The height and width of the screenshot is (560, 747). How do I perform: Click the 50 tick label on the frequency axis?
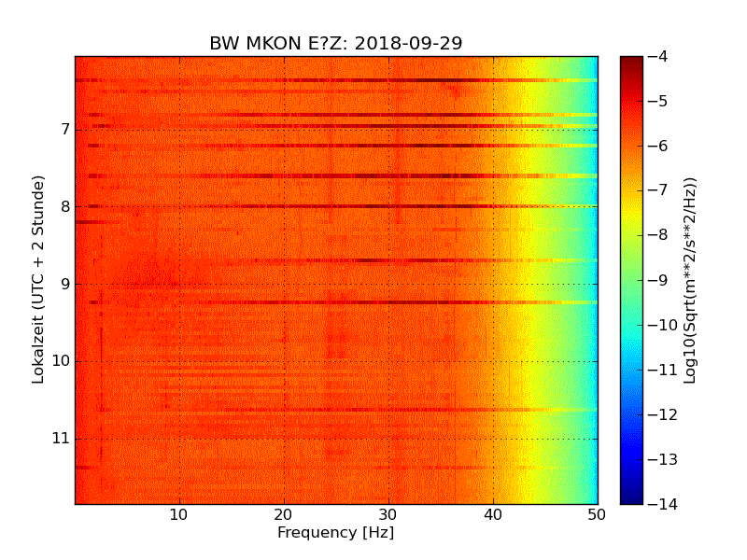click(x=597, y=515)
